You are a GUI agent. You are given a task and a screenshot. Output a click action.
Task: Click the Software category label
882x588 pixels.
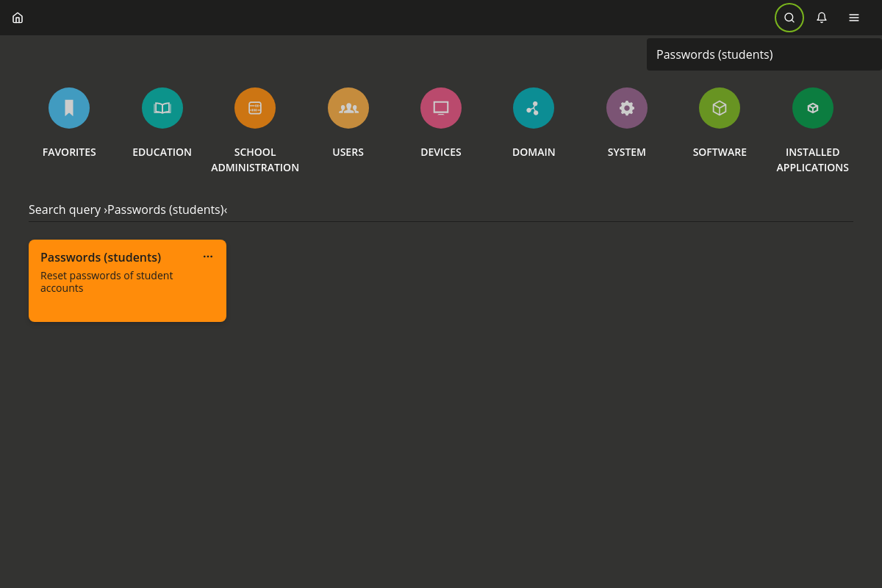point(720,152)
